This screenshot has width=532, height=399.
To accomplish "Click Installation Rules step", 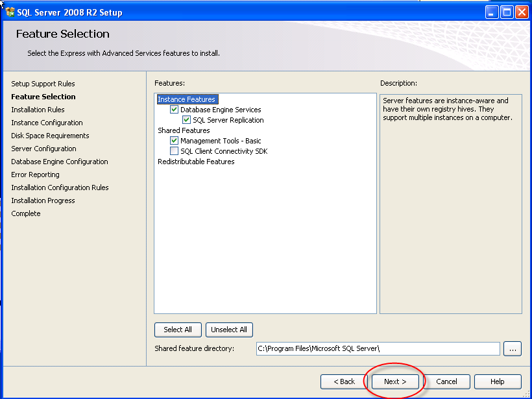I will click(38, 110).
